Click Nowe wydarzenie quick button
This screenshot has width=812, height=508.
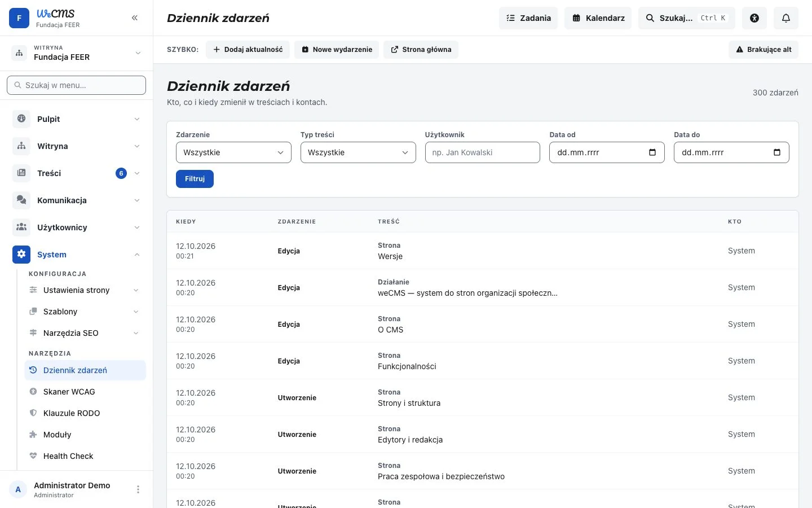click(337, 50)
